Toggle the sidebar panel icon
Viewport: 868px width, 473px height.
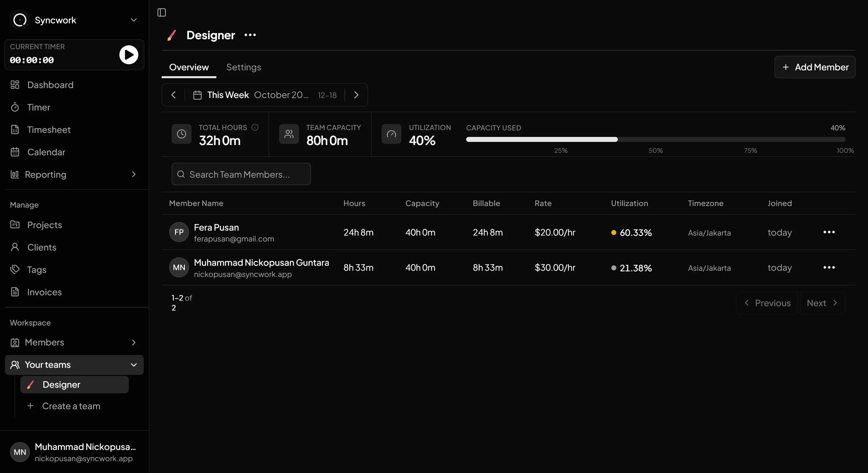coord(162,12)
